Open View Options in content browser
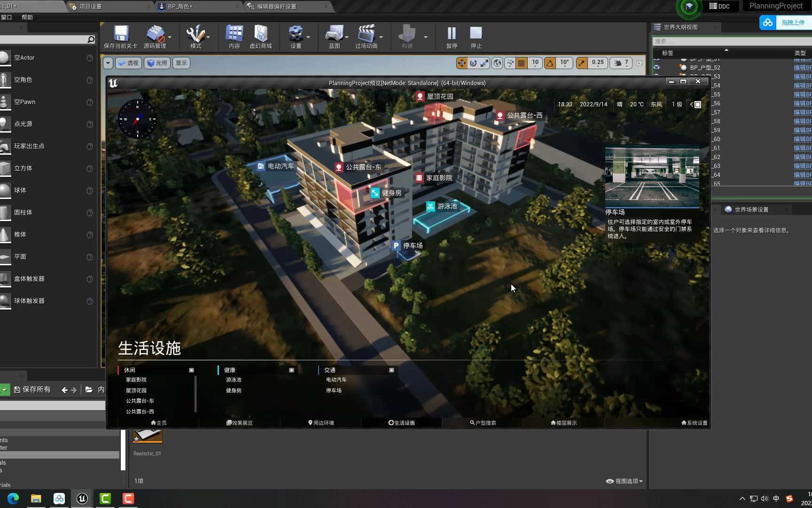812x508 pixels. pyautogui.click(x=625, y=481)
